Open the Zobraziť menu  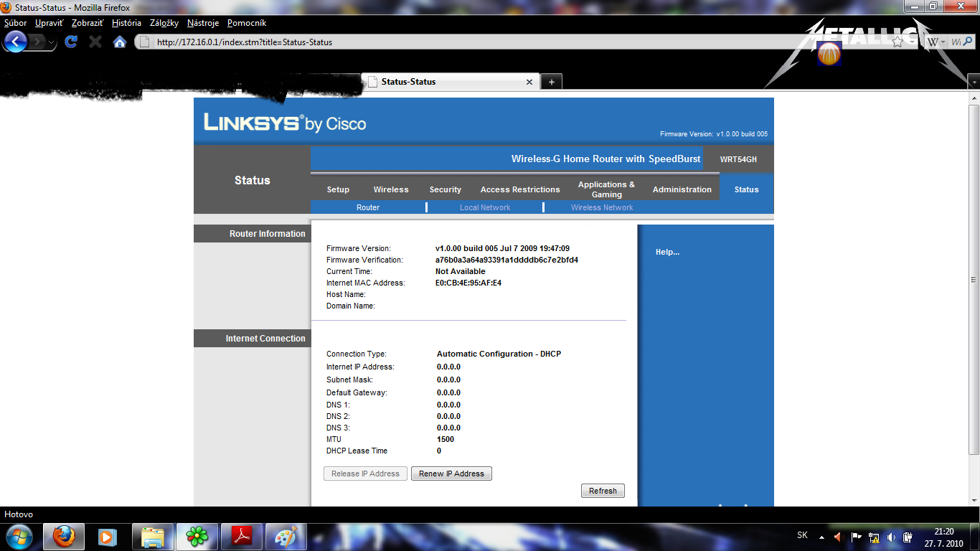88,23
